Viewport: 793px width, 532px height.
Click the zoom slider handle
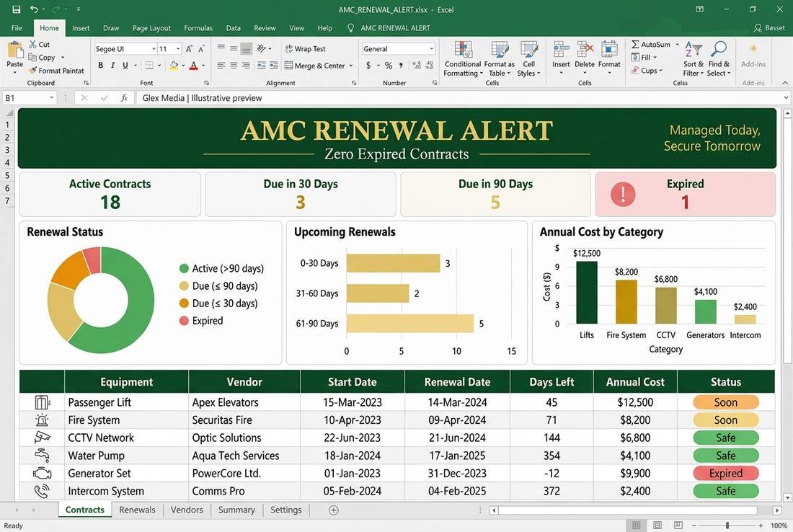[x=727, y=526]
